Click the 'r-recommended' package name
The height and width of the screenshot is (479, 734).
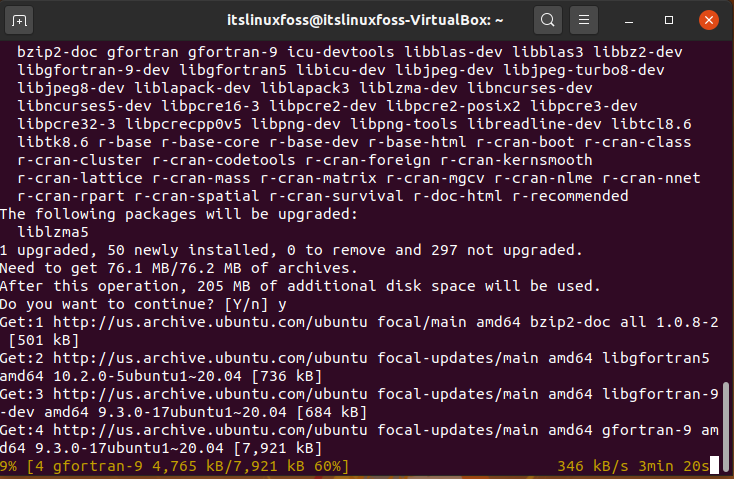pos(570,196)
